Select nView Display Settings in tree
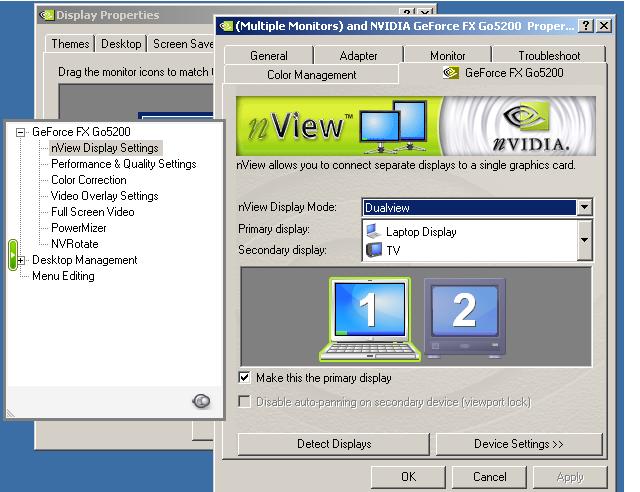640x492 pixels. coord(105,148)
